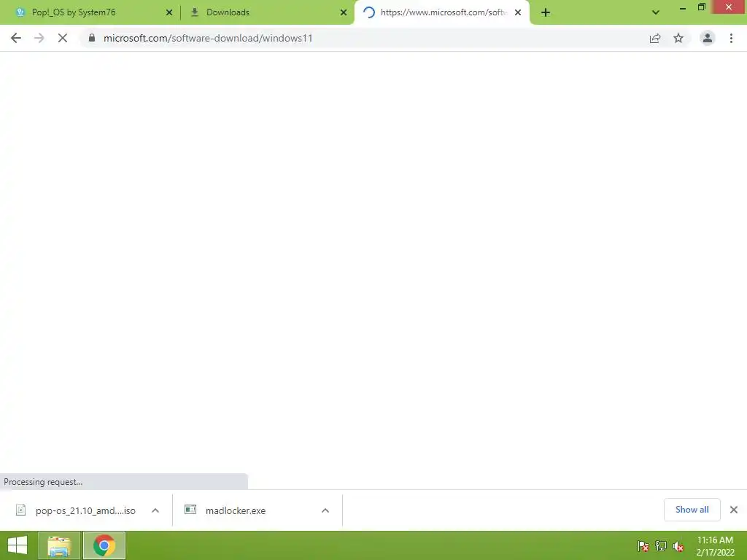Viewport: 747px width, 560px height.
Task: Switch to the Downloads tab
Action: 267,12
